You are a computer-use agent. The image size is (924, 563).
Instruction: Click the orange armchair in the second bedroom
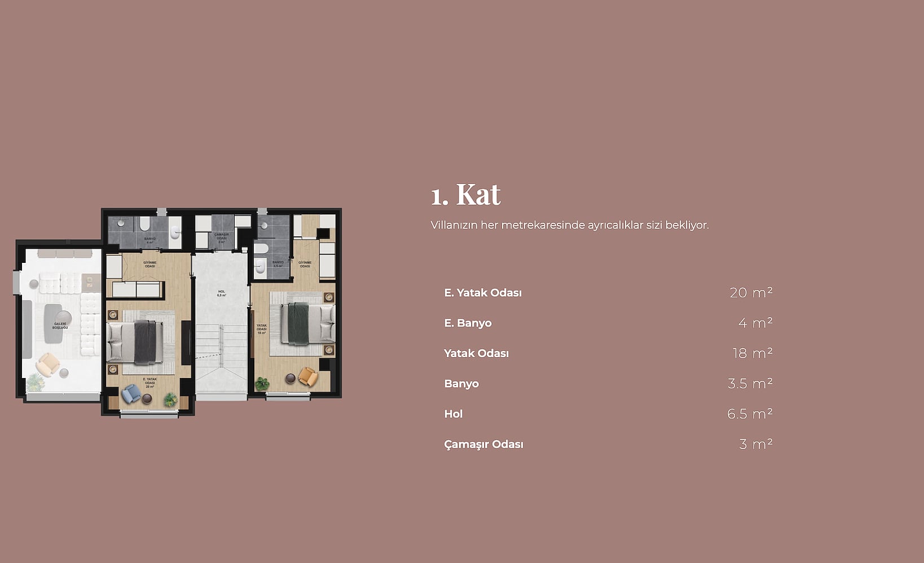(308, 376)
